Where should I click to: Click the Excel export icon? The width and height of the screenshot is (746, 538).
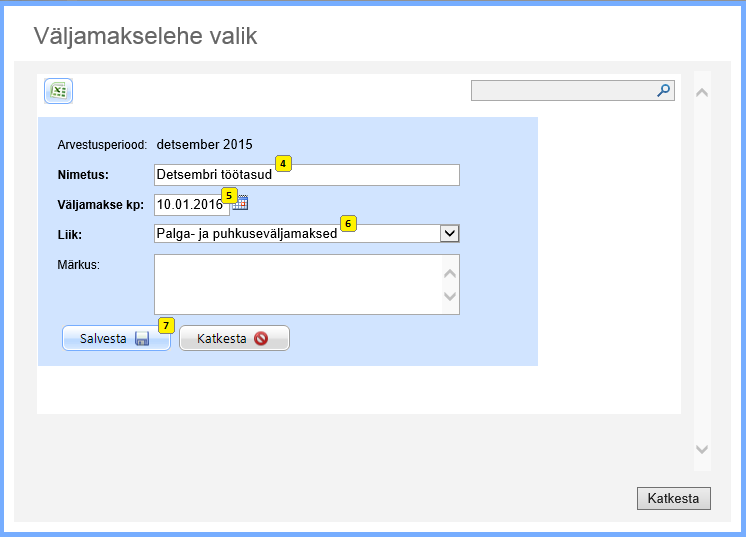[58, 91]
